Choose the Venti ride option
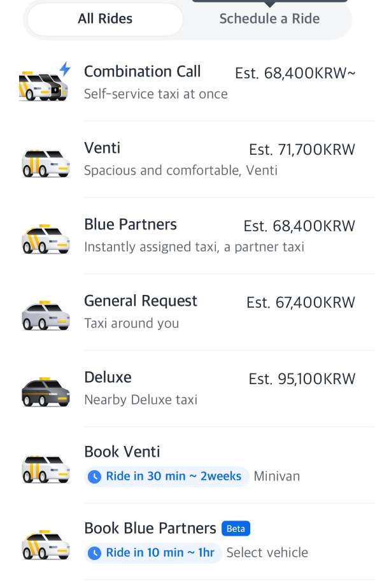Screen dimensions: 375x588 point(187,158)
